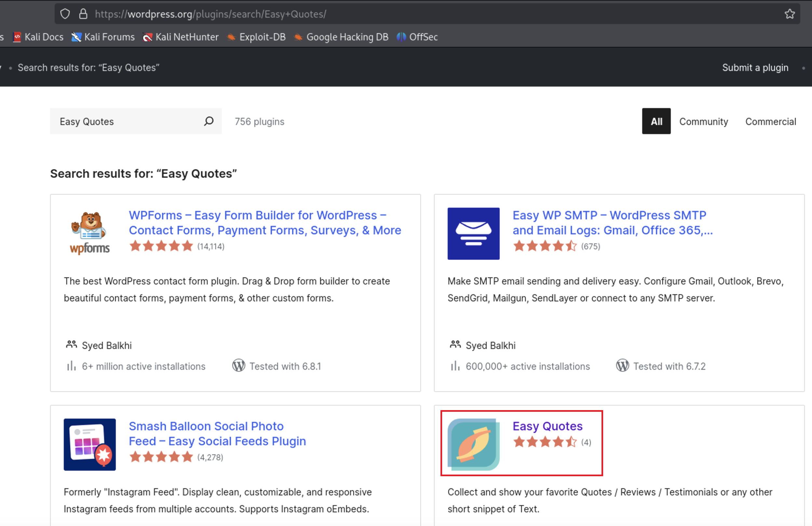Click the Easy WP SMTP star rating (675)

[x=556, y=246]
